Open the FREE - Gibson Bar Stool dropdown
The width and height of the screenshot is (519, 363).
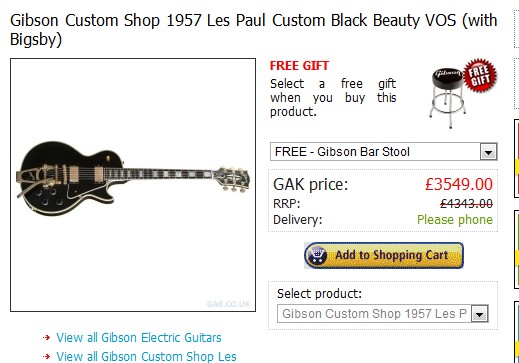[x=384, y=152]
